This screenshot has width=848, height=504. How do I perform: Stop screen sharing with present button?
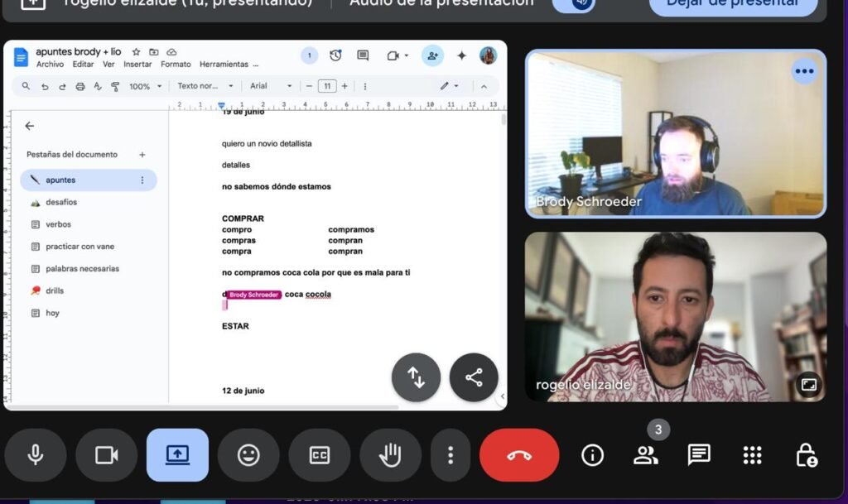[177, 455]
